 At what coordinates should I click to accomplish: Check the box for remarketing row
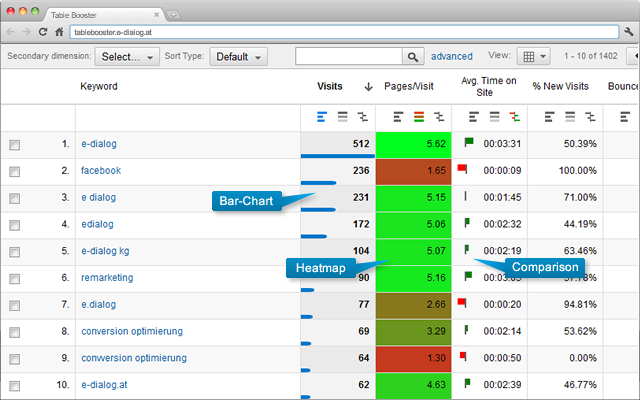[15, 279]
